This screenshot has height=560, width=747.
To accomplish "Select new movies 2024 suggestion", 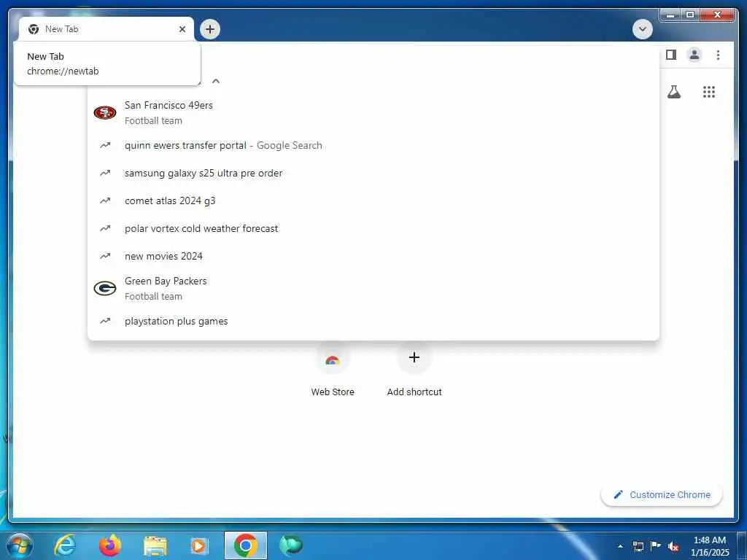I will click(373, 256).
